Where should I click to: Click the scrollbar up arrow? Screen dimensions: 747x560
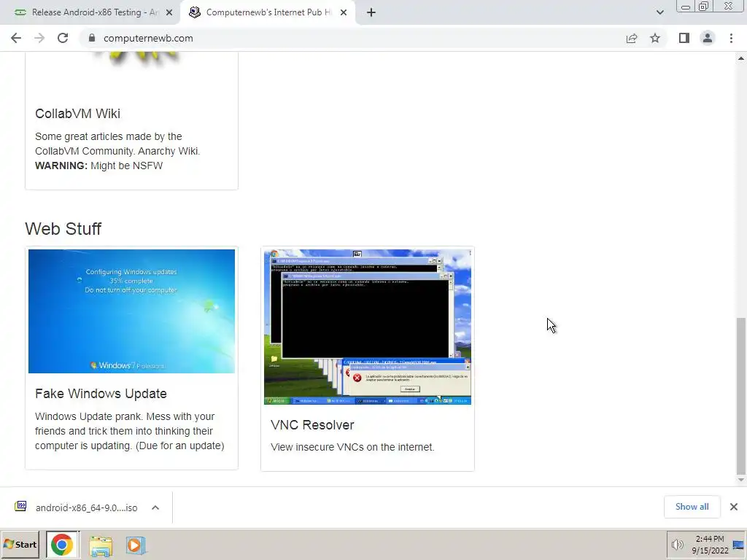pyautogui.click(x=741, y=58)
